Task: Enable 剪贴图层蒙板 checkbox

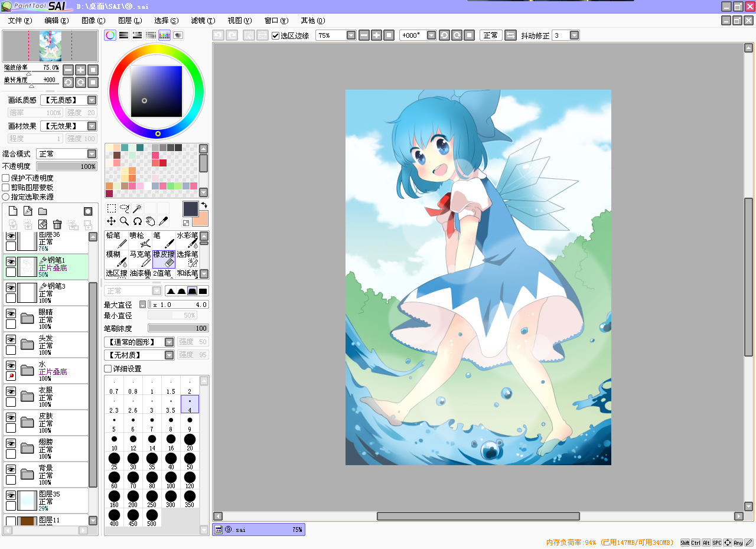Action: coord(6,187)
